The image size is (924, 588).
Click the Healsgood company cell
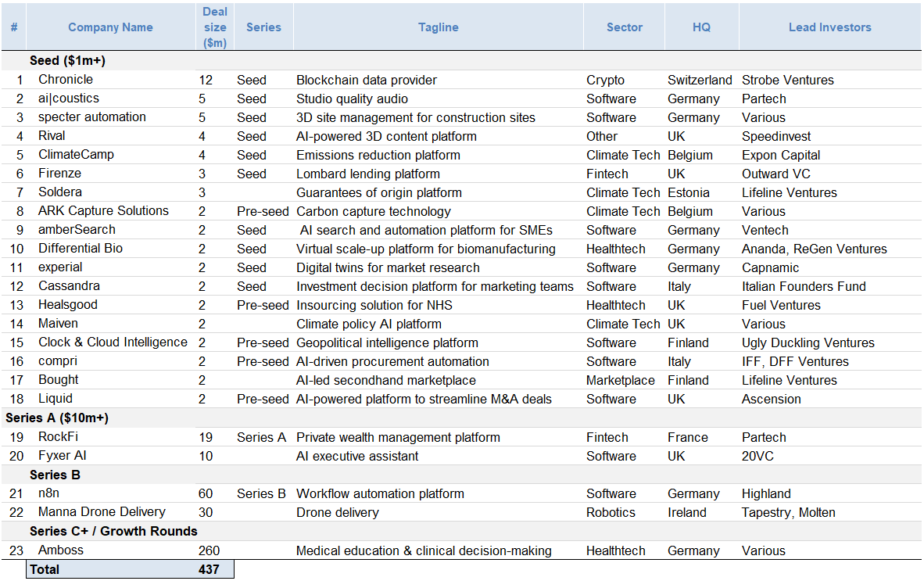coord(68,305)
